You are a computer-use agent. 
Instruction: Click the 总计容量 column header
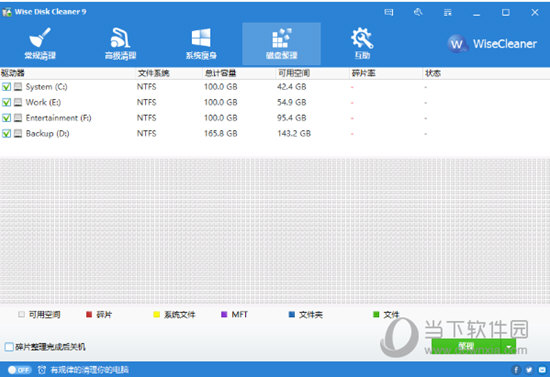(x=220, y=73)
